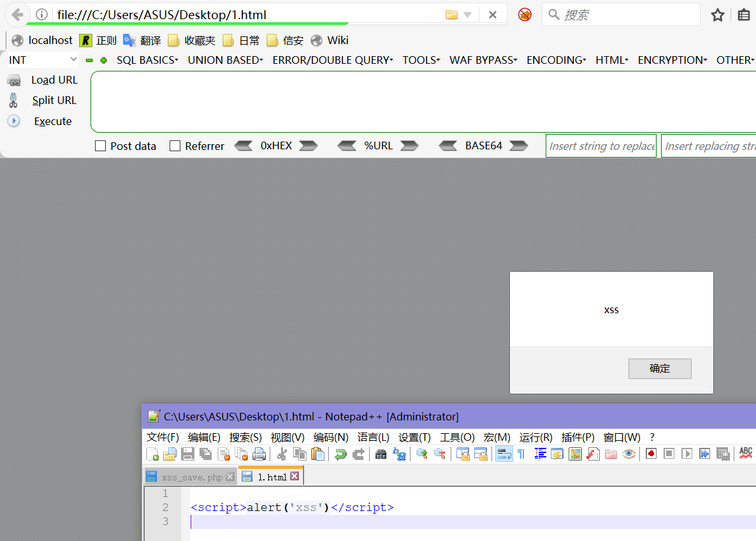Open the TOOLS dropdown menu
756x541 pixels.
(x=421, y=60)
